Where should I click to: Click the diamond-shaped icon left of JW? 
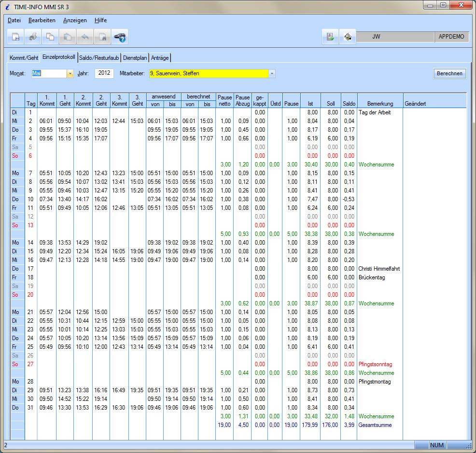(348, 37)
